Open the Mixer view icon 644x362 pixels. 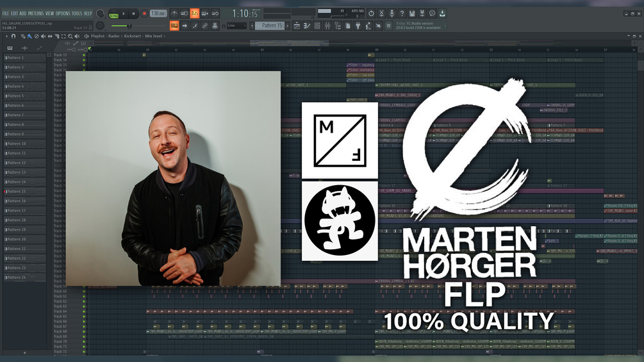pos(327,26)
